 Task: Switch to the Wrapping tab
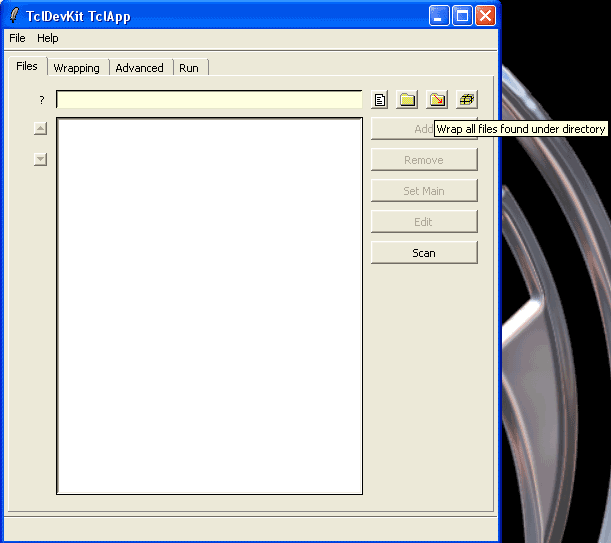pyautogui.click(x=76, y=68)
